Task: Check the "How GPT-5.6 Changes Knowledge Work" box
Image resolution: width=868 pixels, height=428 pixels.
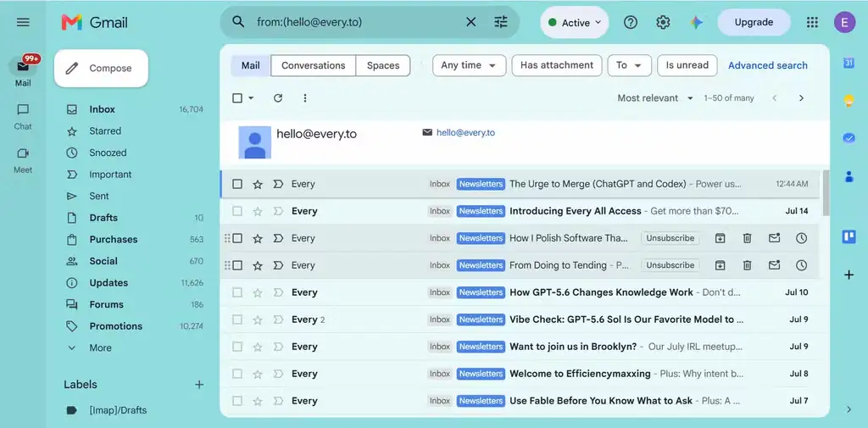Action: click(237, 292)
